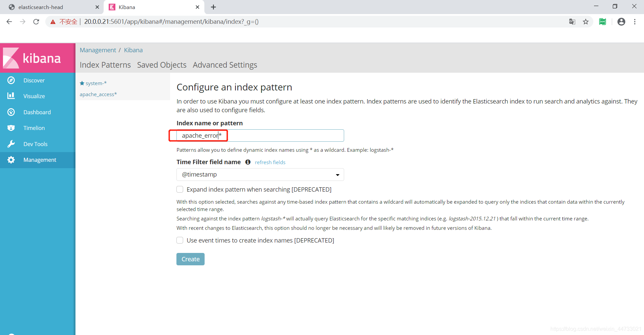644x335 pixels.
Task: Click the Kibana logo in sidebar
Action: tap(32, 58)
